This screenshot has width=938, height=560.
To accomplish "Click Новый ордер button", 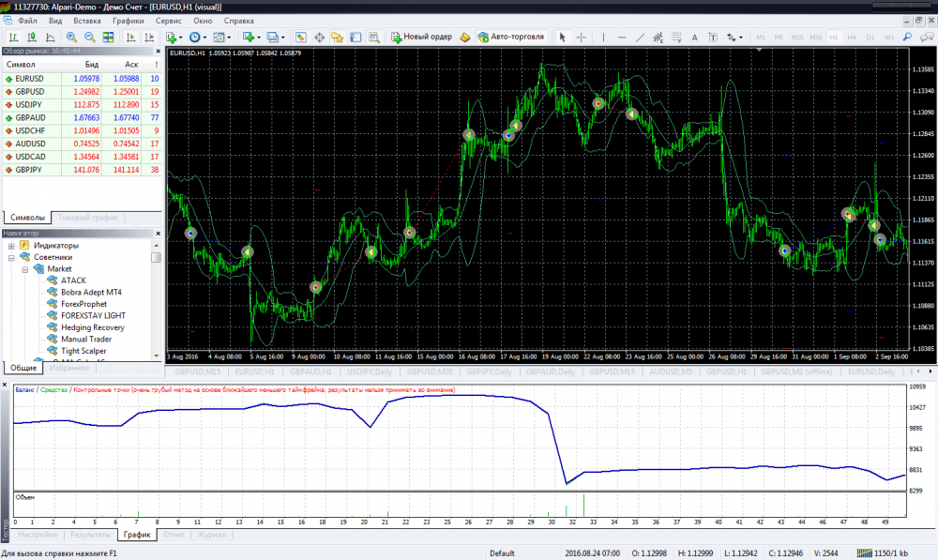I will (x=422, y=38).
